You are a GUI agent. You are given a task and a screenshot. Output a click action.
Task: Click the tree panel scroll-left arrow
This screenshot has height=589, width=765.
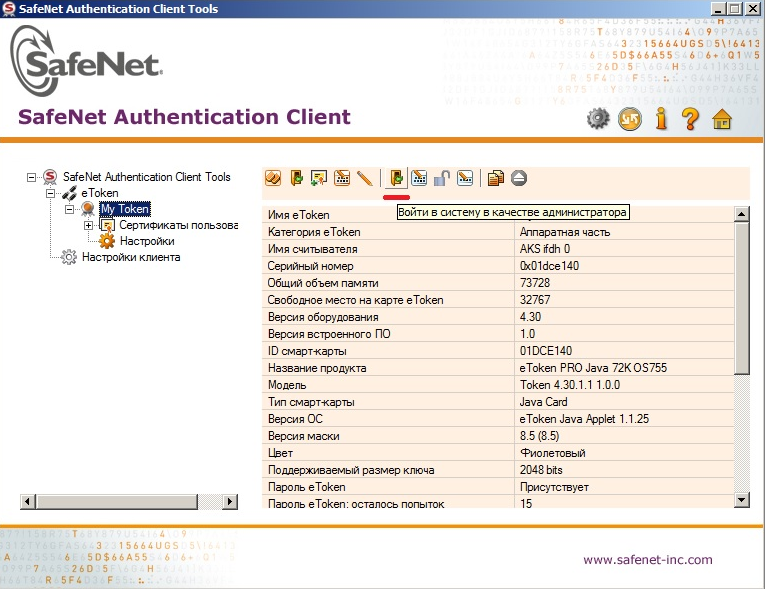[x=28, y=502]
